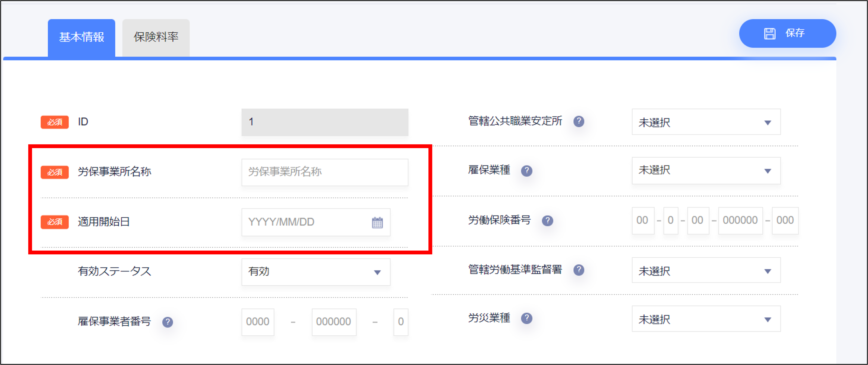Open 有効ステータス dropdown
Screen dimensions: 868x365
coord(315,272)
